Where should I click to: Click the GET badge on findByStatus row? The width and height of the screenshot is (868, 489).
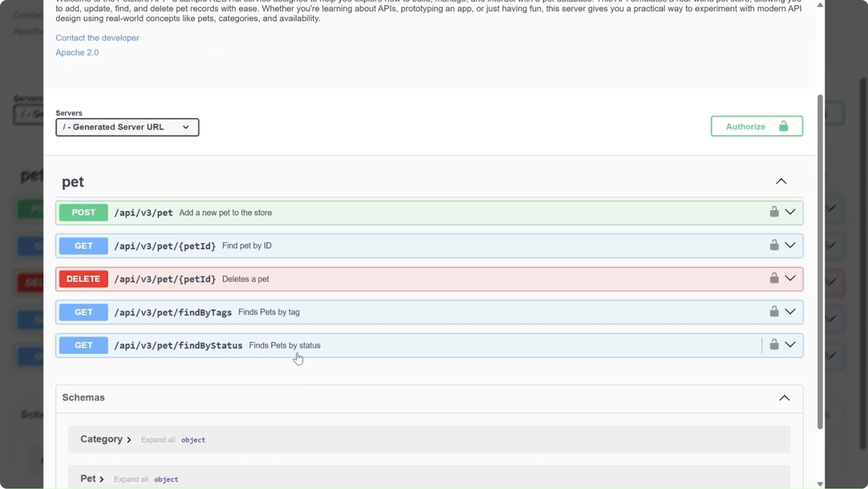[83, 345]
